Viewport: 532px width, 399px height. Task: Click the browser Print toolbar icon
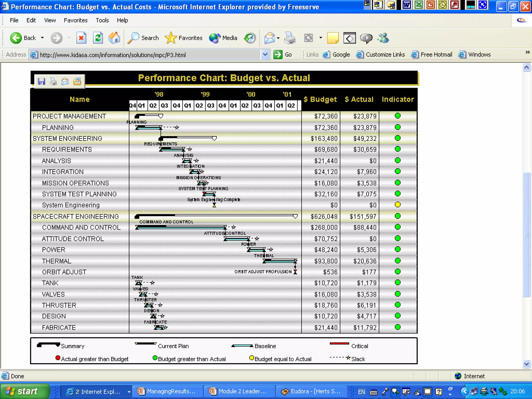[290, 38]
